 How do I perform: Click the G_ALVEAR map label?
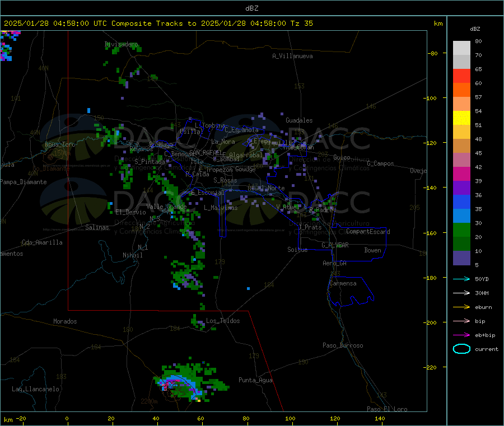(x=335, y=245)
